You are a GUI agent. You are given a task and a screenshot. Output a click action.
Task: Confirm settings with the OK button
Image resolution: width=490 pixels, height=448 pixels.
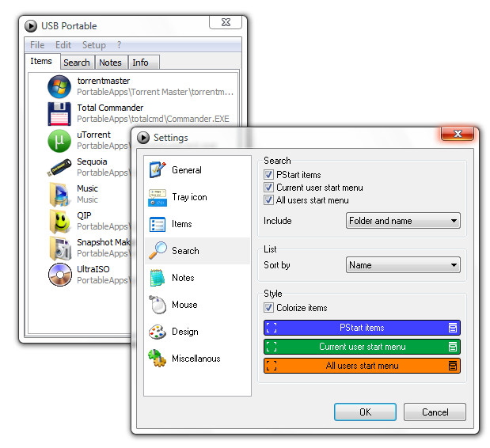tap(365, 412)
